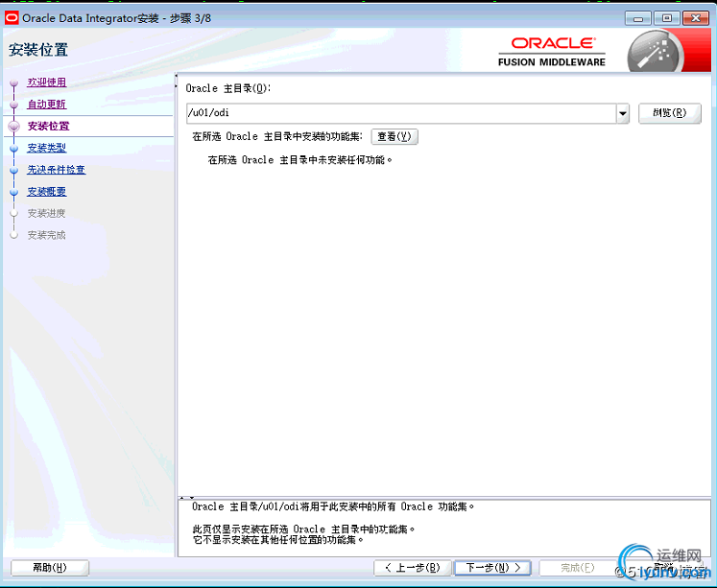Select the current 安装位置 step
Screen dimensions: 717x588
pos(48,126)
